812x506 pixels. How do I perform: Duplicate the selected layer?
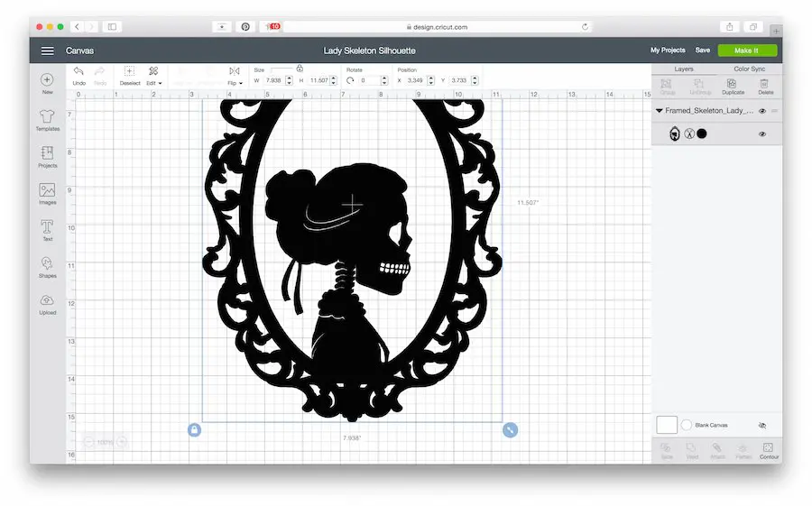(733, 87)
